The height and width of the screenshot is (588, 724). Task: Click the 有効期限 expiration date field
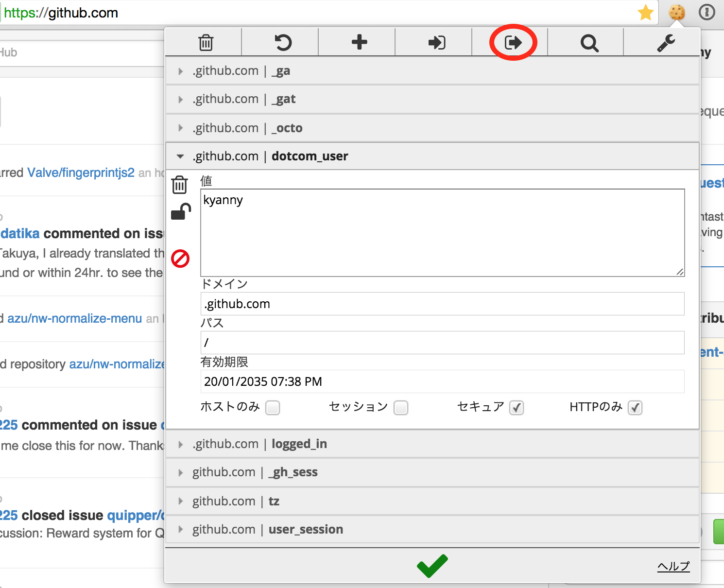pos(441,381)
